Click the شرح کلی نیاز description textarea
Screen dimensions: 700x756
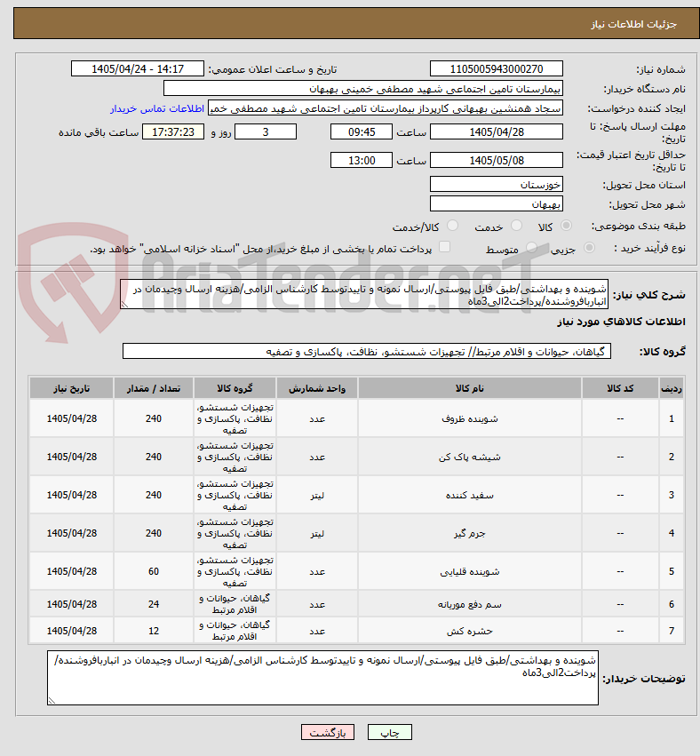tap(364, 295)
